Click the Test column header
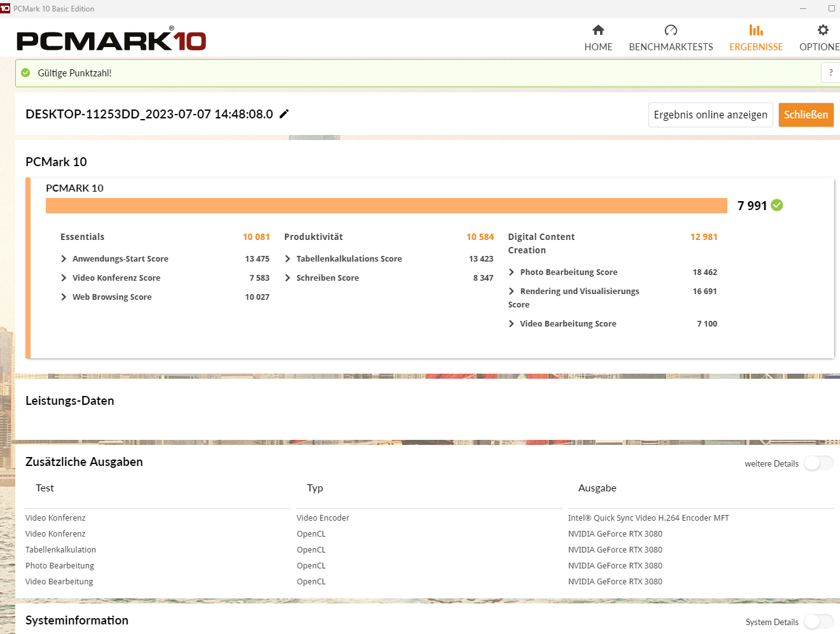 coord(45,488)
